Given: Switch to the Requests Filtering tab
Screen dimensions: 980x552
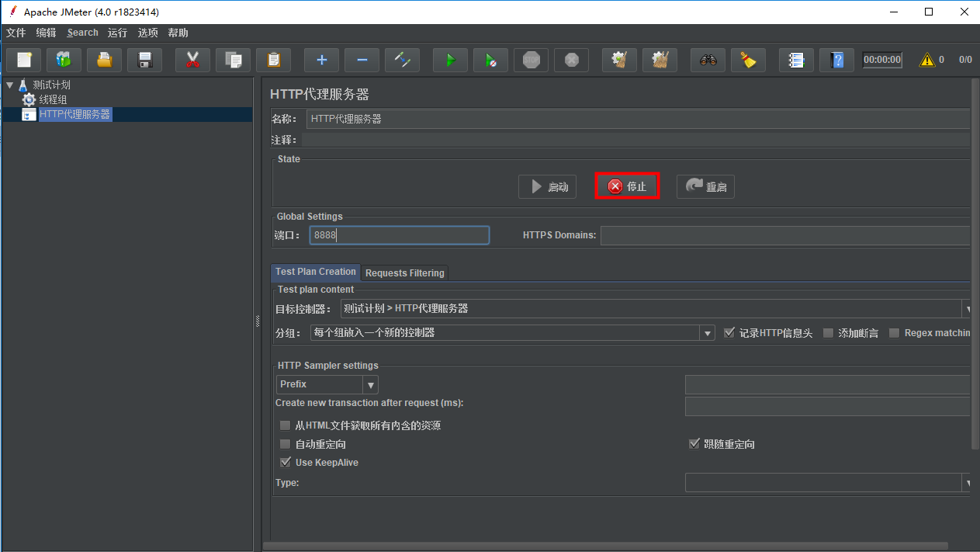Looking at the screenshot, I should click(x=405, y=273).
